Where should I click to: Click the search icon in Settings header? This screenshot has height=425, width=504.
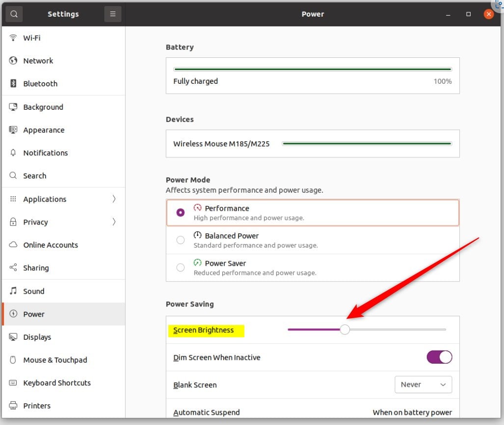point(14,14)
